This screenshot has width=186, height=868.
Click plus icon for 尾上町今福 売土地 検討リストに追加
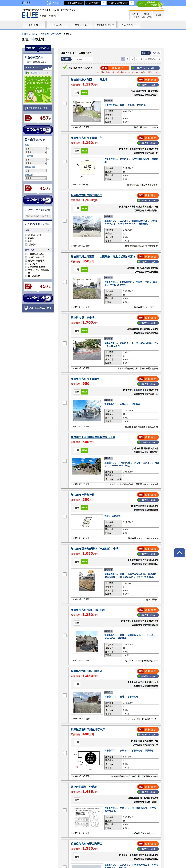139,323
